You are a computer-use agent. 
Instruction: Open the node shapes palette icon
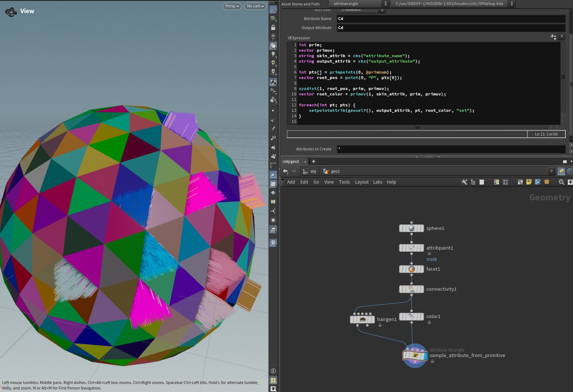point(506,182)
